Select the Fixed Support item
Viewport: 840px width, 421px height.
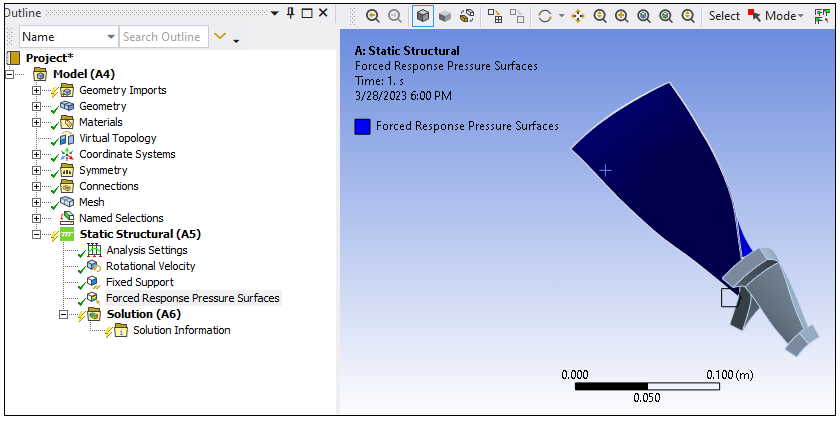[x=140, y=282]
